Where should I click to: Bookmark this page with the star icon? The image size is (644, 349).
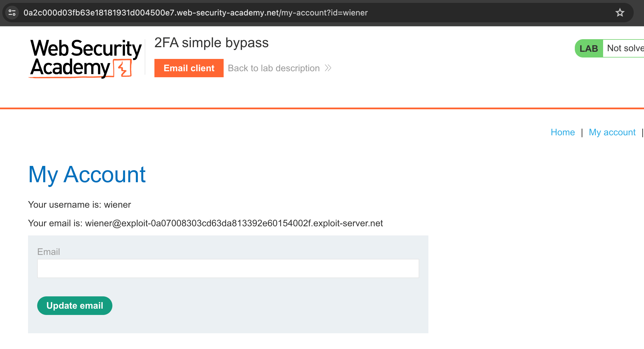[620, 13]
